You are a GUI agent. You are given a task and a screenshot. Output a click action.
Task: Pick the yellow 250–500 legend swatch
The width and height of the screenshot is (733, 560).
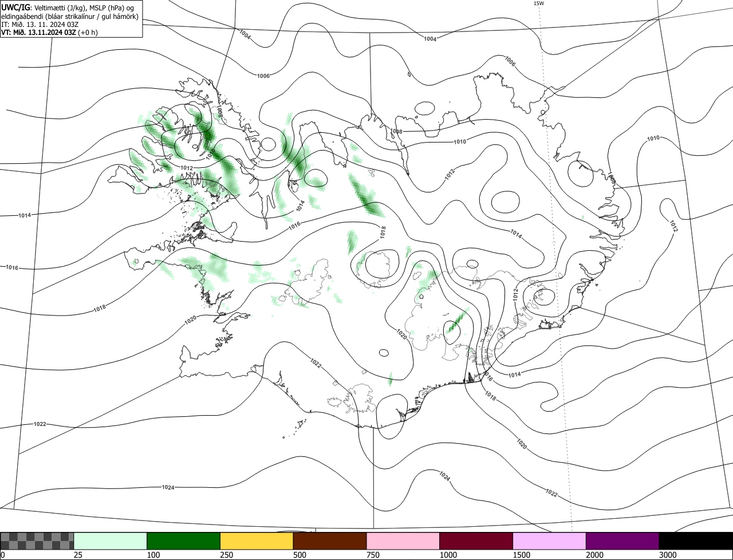click(257, 541)
